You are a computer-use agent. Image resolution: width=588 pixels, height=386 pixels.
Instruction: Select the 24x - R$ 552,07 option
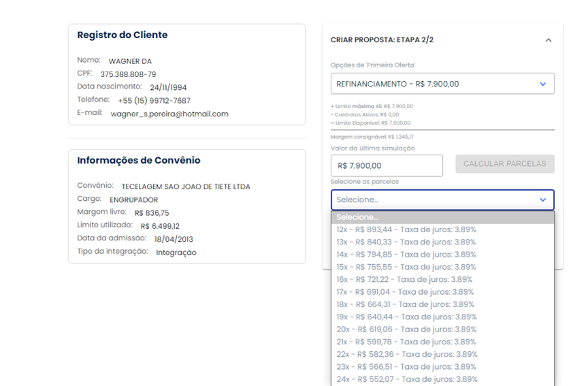pyautogui.click(x=407, y=379)
